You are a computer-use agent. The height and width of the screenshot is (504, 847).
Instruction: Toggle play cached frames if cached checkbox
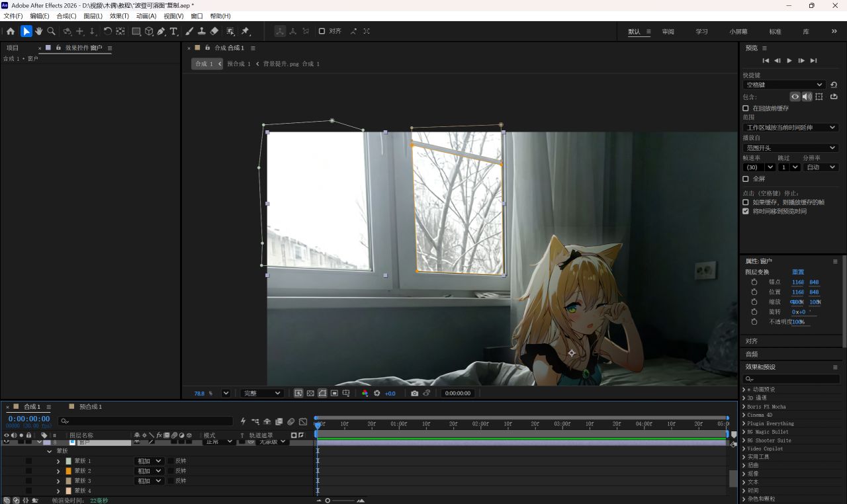746,202
